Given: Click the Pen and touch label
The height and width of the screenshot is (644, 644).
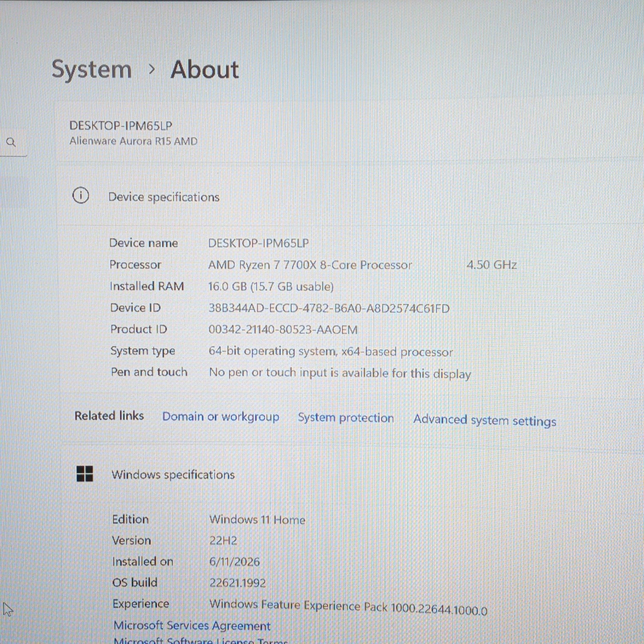Looking at the screenshot, I should pos(149,372).
